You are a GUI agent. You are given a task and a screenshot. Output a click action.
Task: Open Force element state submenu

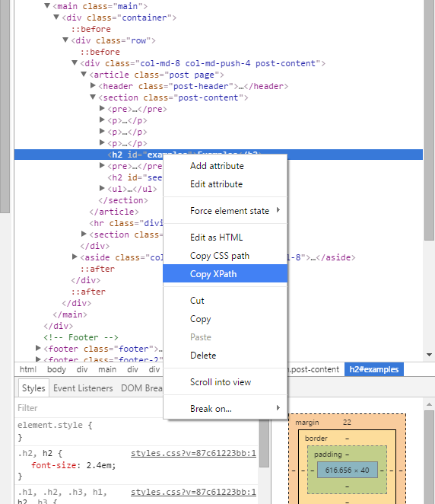point(225,211)
